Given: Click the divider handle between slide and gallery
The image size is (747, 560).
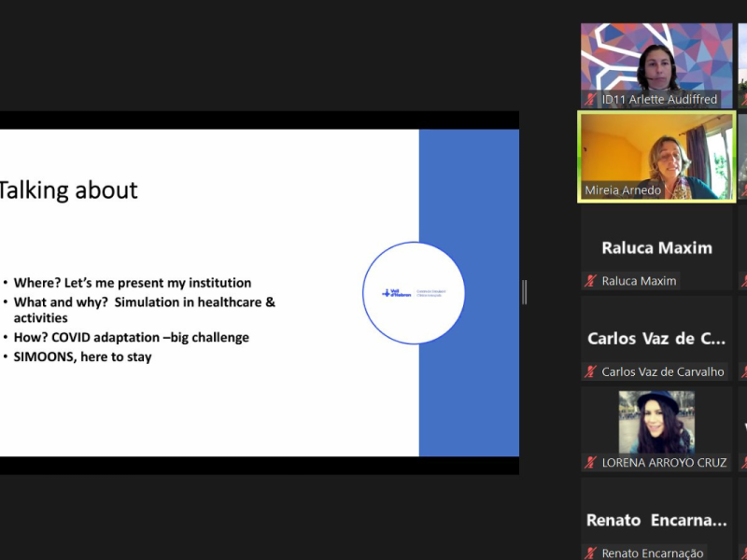Looking at the screenshot, I should click(x=525, y=292).
